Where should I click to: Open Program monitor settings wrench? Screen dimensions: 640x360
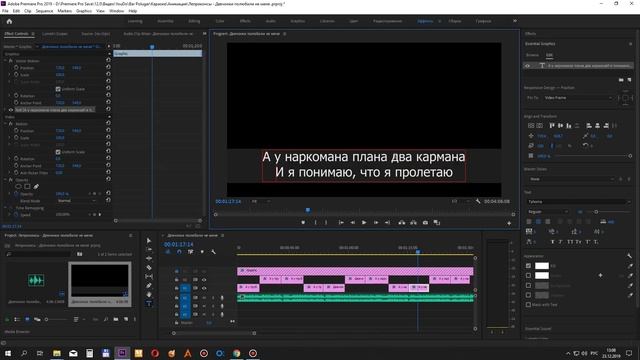pos(478,201)
